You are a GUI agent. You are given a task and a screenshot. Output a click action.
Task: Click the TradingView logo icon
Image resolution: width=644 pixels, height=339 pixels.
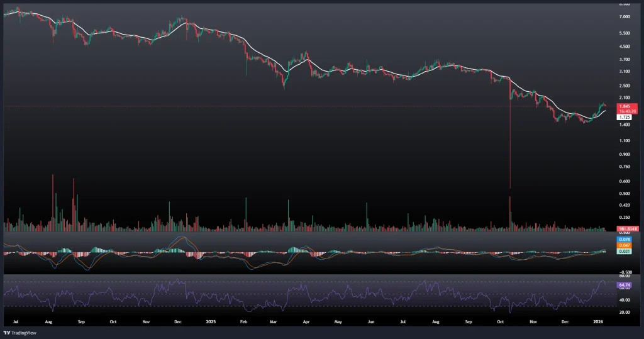point(7,333)
